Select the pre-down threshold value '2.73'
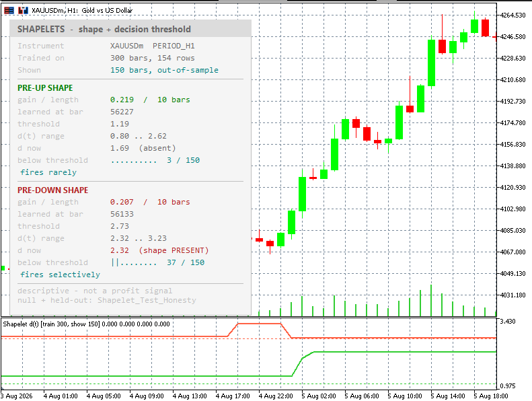This screenshot has height=401, width=532. (x=120, y=226)
